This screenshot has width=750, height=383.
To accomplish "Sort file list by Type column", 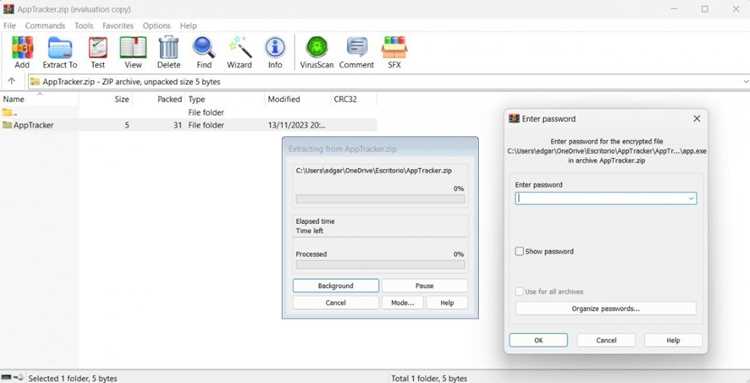I will click(197, 99).
